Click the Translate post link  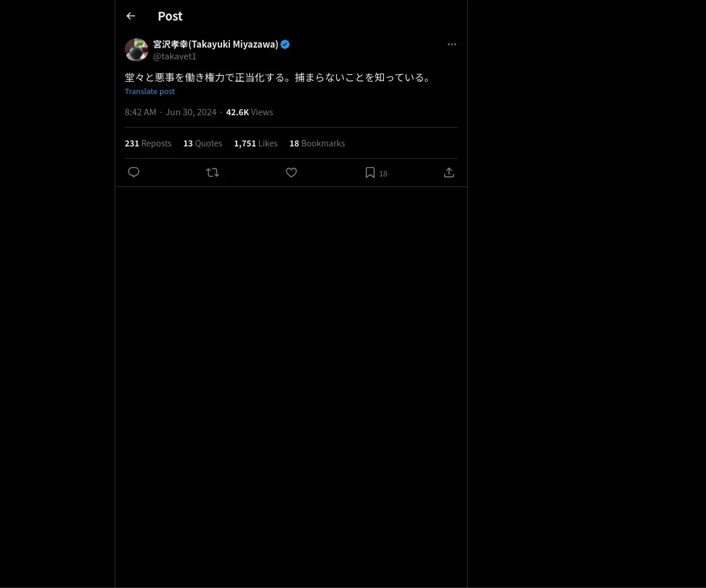(x=149, y=91)
